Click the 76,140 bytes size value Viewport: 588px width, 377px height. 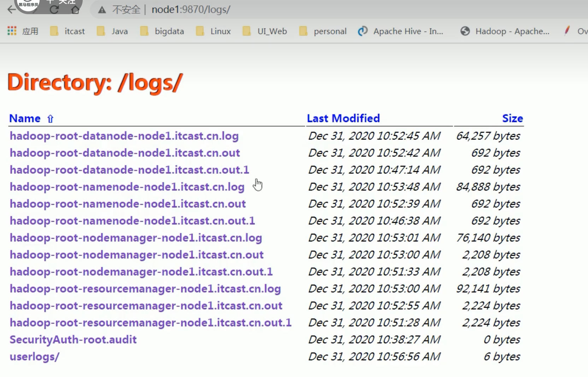tap(488, 238)
